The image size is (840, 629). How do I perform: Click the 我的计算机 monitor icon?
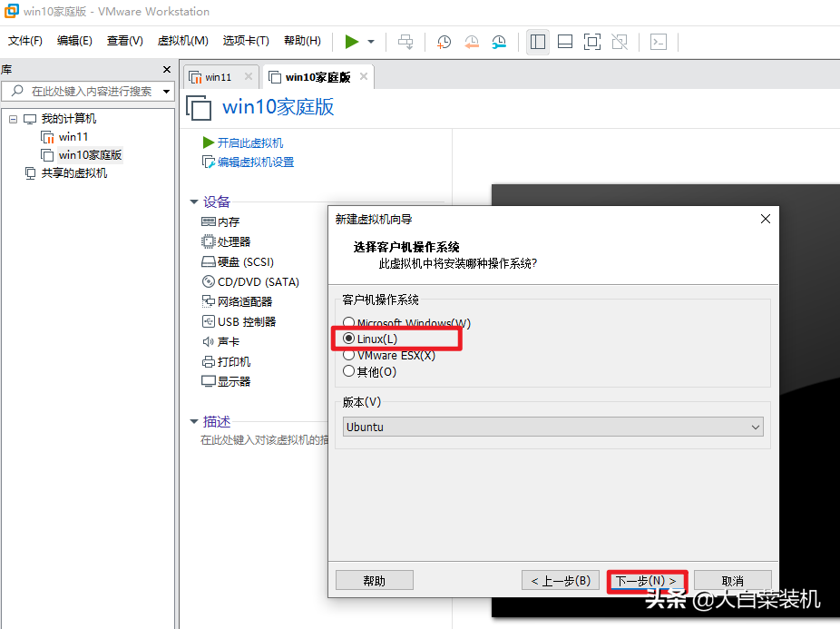coord(30,119)
